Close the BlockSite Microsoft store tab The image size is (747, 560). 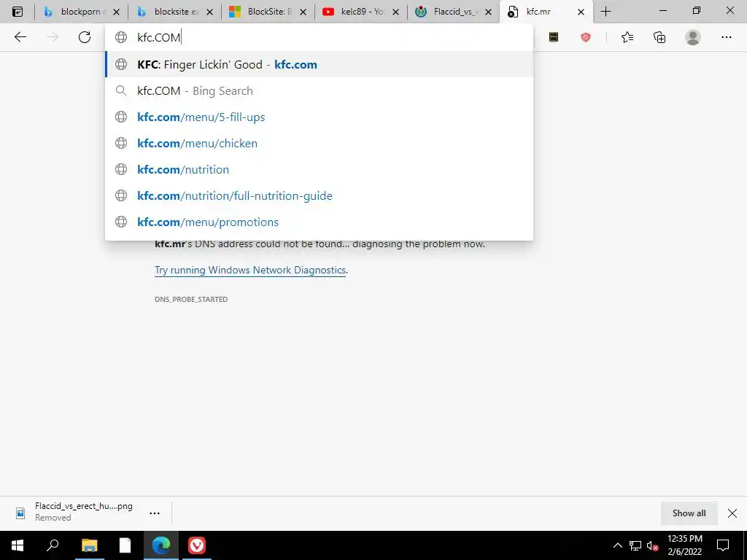(x=303, y=12)
